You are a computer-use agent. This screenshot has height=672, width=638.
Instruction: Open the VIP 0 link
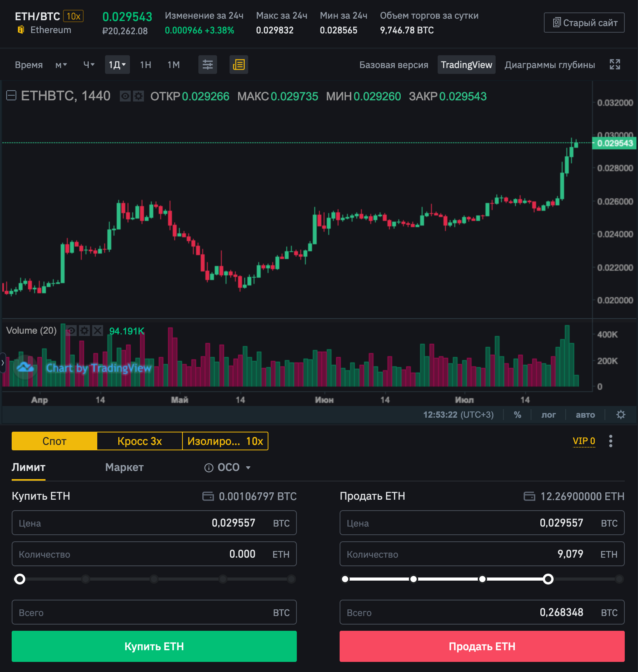[584, 441]
